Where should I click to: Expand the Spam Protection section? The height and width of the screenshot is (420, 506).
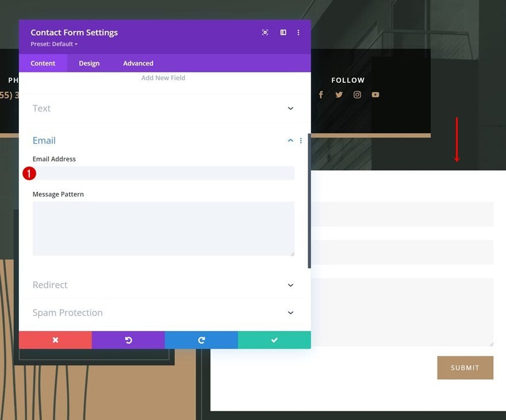[x=163, y=313]
